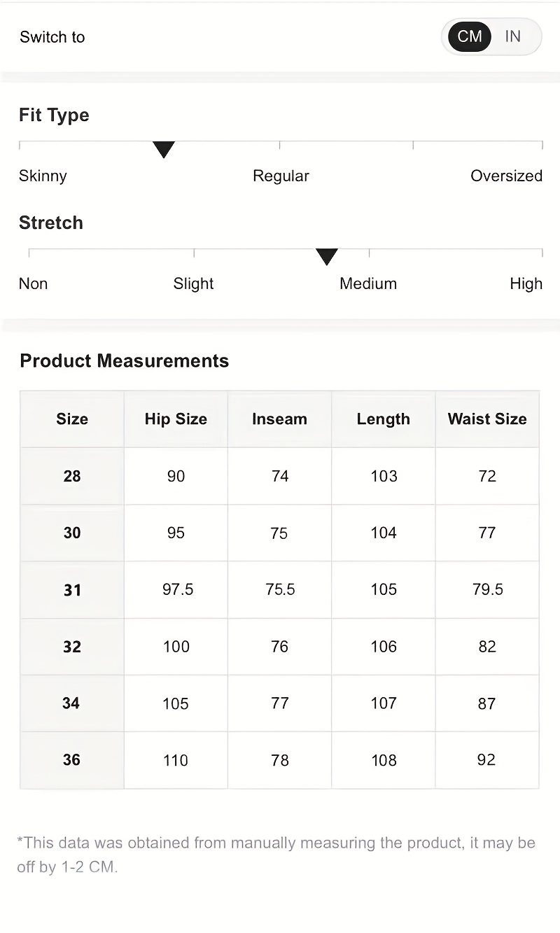Image resolution: width=560 pixels, height=933 pixels.
Task: Click the Stretch triangle marker
Action: click(327, 257)
